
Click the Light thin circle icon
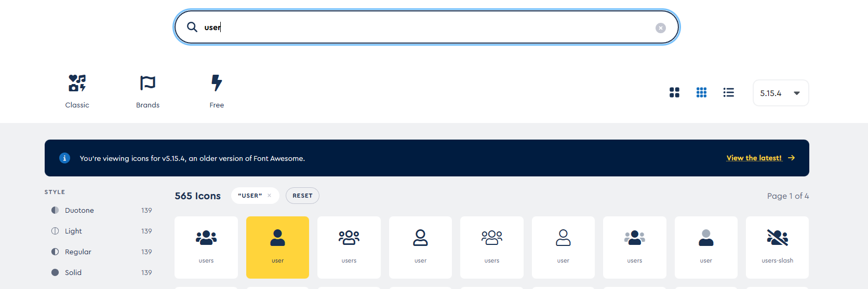tap(55, 231)
